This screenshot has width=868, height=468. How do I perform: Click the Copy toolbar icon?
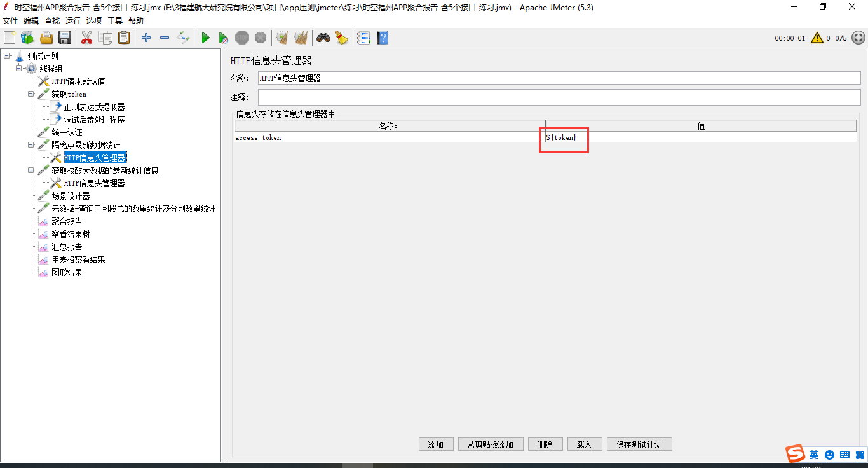(x=105, y=38)
